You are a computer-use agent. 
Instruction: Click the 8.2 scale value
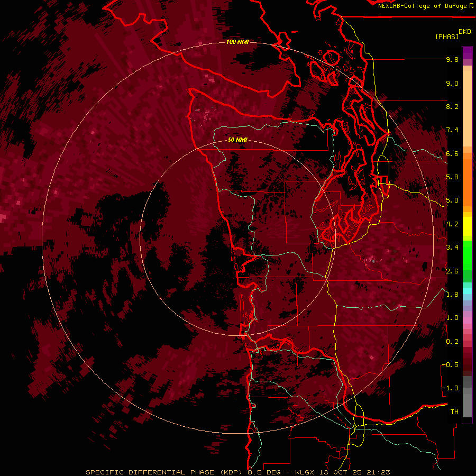452,106
